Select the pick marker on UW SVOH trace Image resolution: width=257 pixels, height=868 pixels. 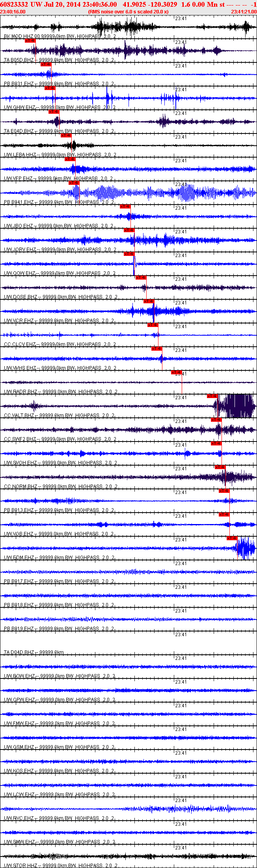[216, 443]
